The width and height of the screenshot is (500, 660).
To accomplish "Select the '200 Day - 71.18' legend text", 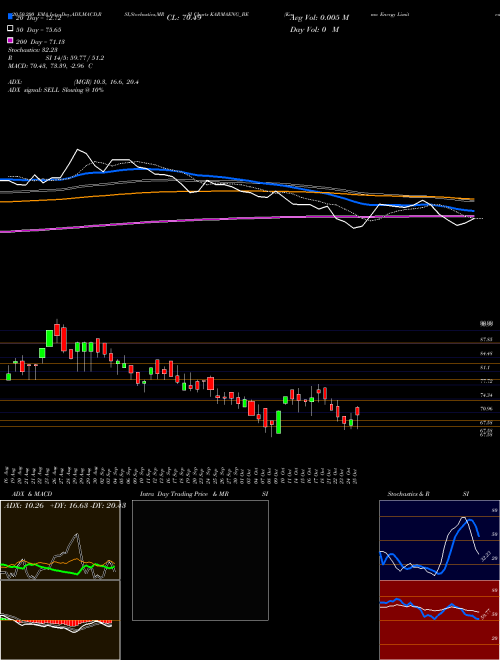I will [x=40, y=41].
